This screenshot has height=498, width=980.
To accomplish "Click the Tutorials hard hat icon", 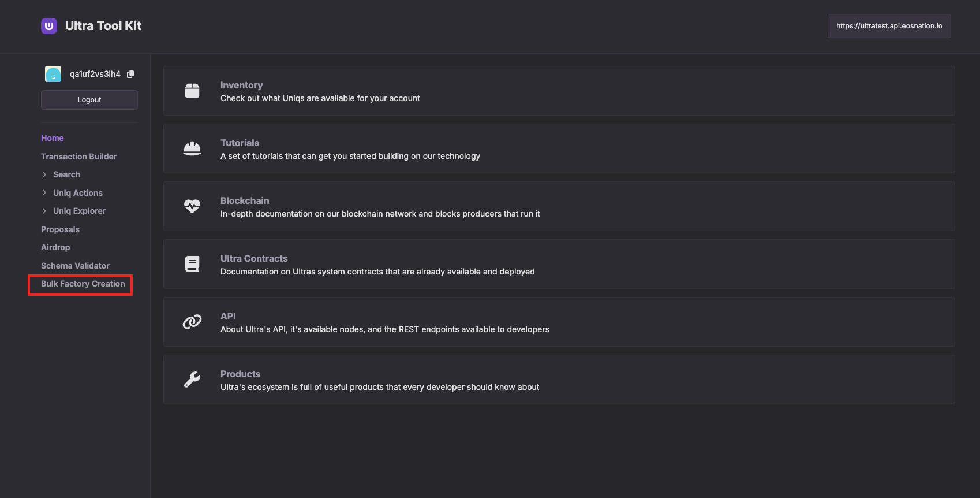I will click(x=192, y=148).
